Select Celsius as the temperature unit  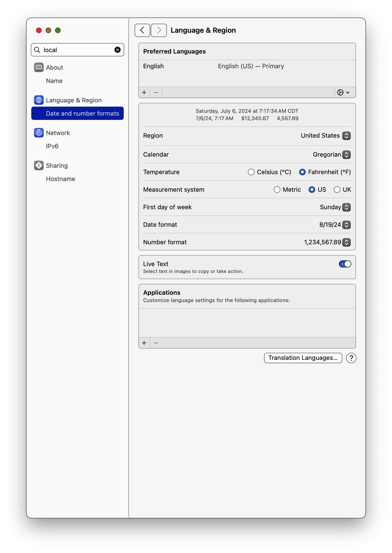[251, 172]
